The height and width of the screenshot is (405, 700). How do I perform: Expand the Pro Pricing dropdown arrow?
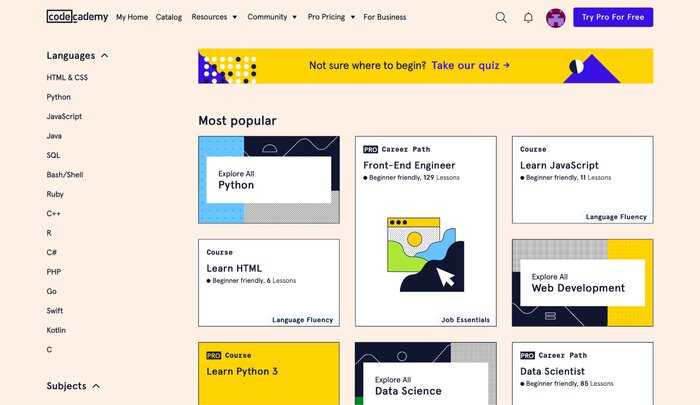pos(353,17)
